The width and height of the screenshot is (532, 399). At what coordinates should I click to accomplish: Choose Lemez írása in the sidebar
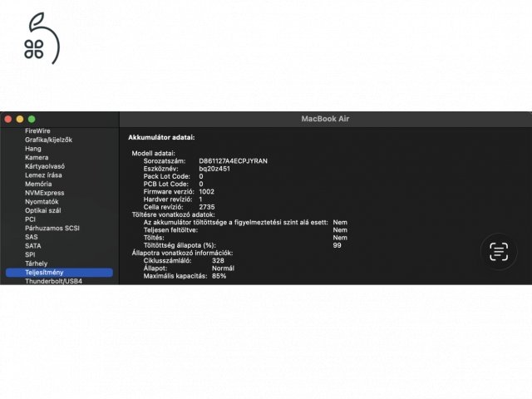click(43, 175)
